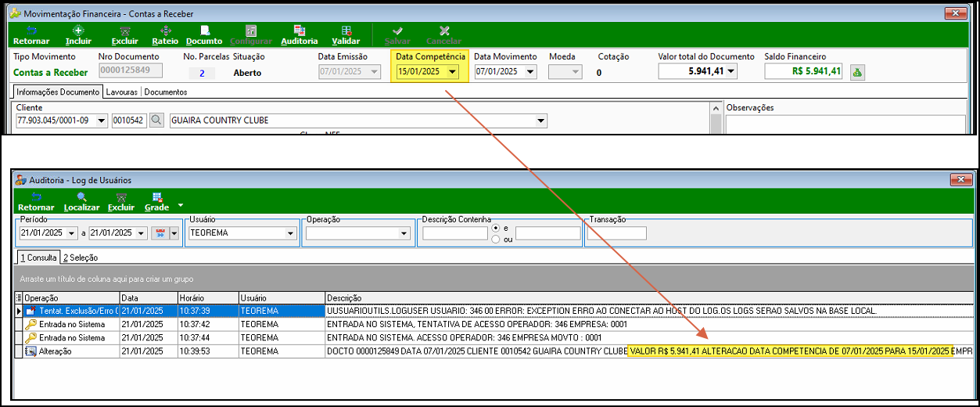
Task: Click the Observações text area
Action: [x=845, y=124]
